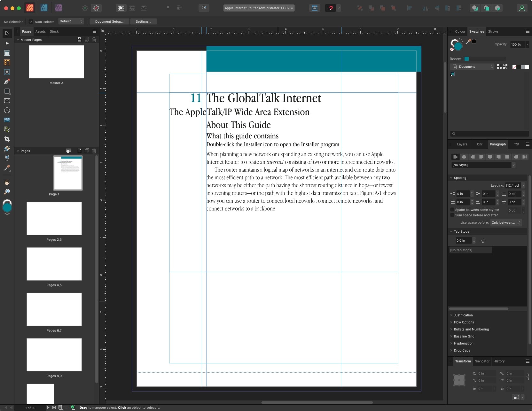
Task: Add a new tab stop
Action: [x=482, y=240]
